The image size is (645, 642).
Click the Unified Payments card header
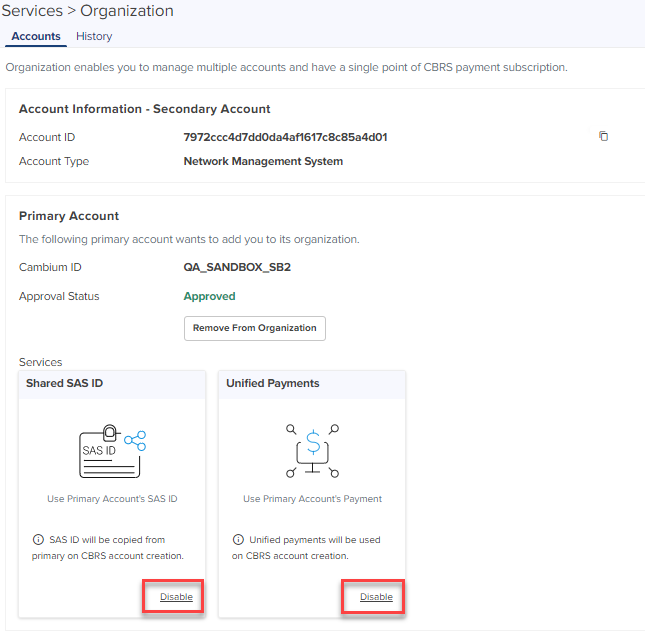pyautogui.click(x=272, y=383)
